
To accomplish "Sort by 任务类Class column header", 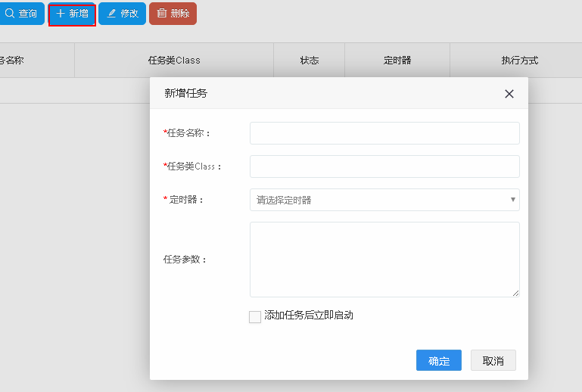I will pos(174,61).
